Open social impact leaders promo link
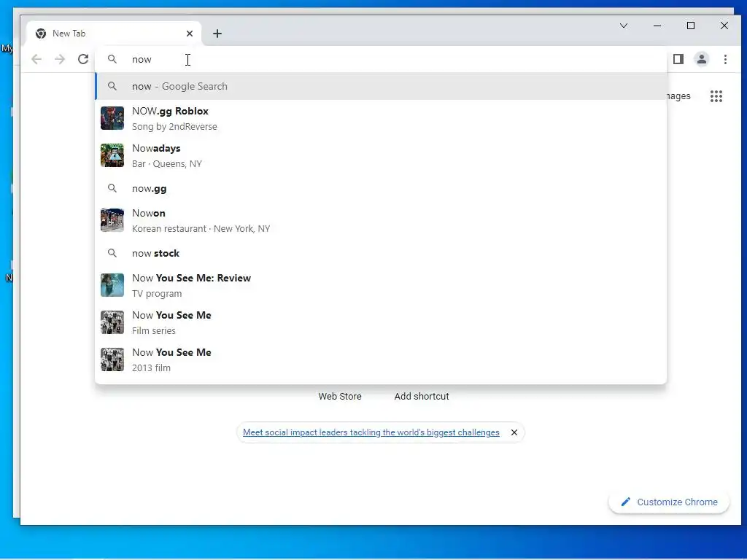Viewport: 747px width, 560px height. coord(371,432)
